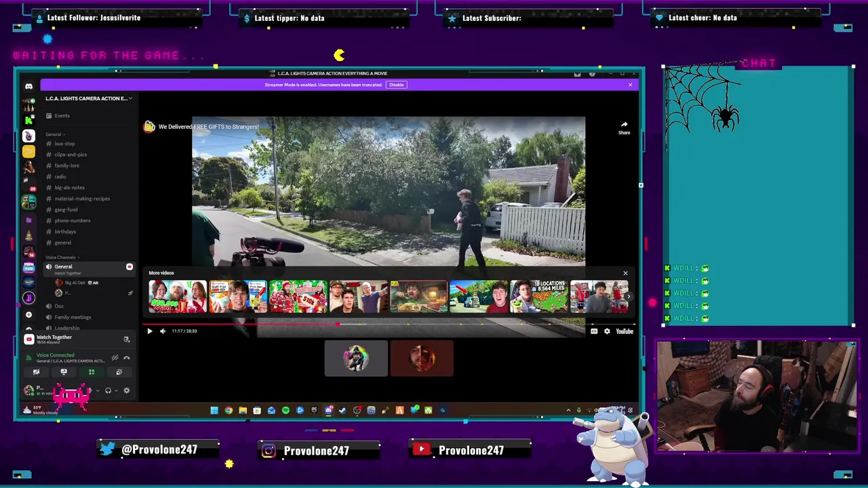Image resolution: width=868 pixels, height=488 pixels.
Task: Open 18 Locations 8,564 Miles video thumbnail
Action: point(539,296)
